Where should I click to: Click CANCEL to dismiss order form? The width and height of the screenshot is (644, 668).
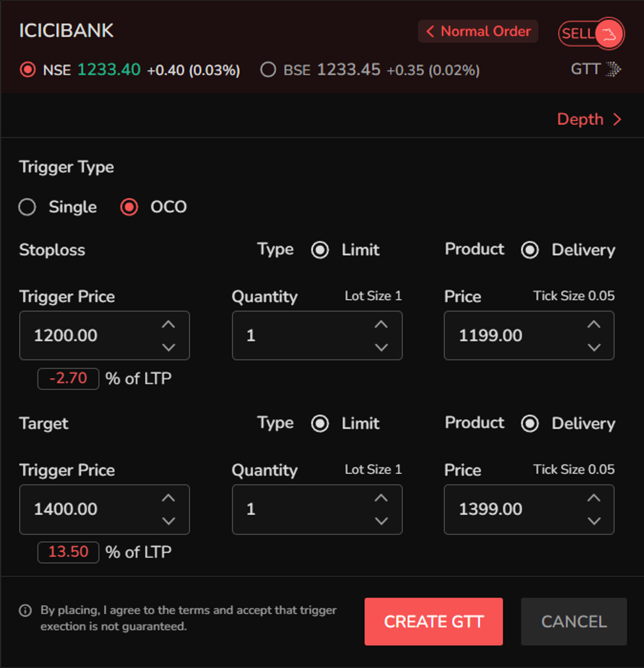tap(573, 625)
